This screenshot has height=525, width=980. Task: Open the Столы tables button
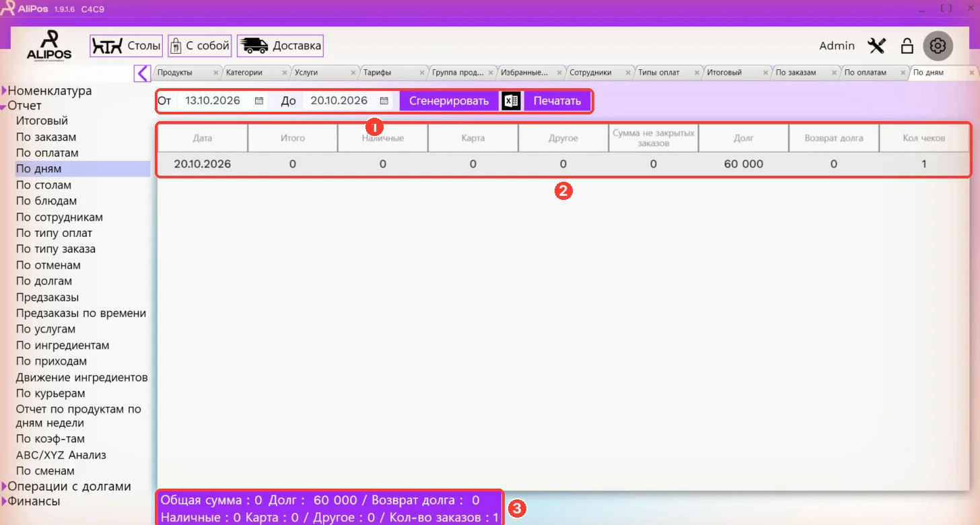tap(127, 46)
